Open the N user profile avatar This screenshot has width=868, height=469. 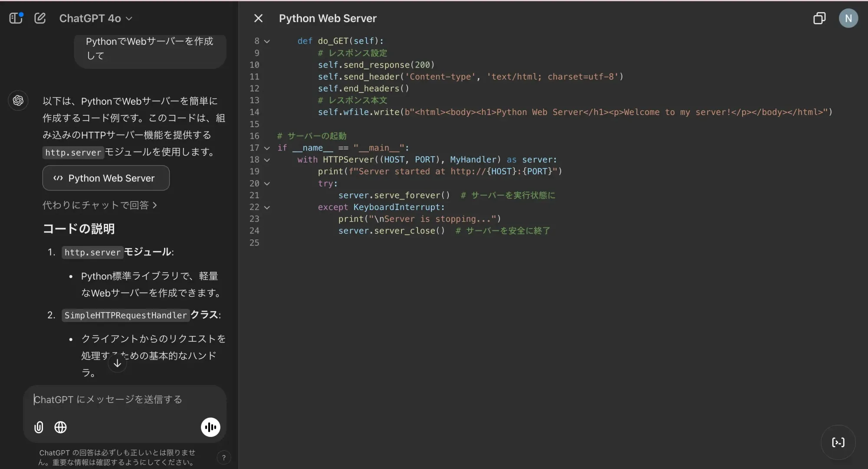(848, 18)
